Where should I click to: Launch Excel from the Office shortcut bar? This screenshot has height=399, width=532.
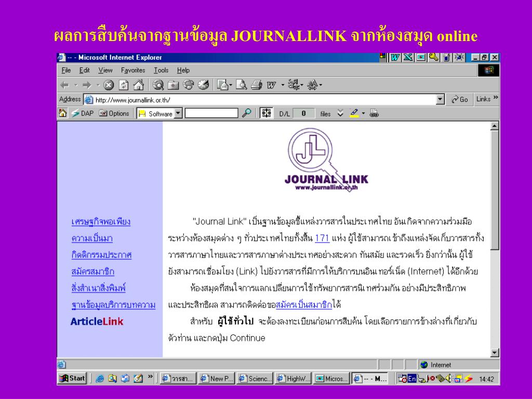[408, 57]
